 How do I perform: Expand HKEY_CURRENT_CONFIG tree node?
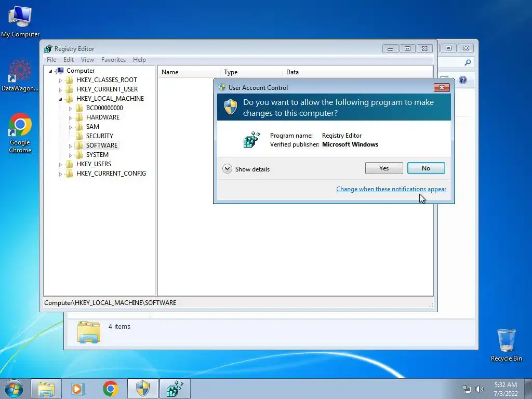point(60,174)
